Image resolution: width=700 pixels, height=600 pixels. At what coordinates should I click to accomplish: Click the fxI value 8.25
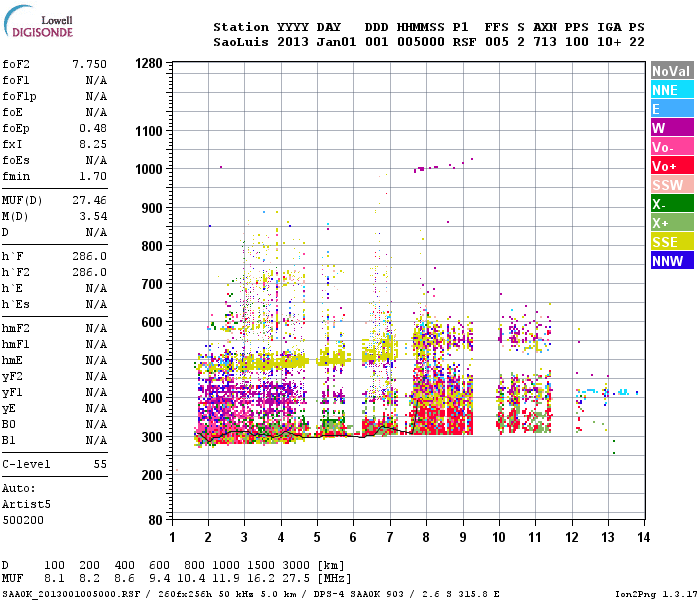[93, 144]
